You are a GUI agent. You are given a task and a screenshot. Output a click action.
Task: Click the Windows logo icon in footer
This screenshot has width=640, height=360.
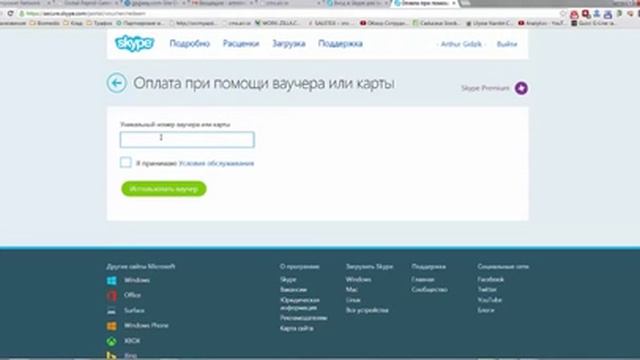111,280
